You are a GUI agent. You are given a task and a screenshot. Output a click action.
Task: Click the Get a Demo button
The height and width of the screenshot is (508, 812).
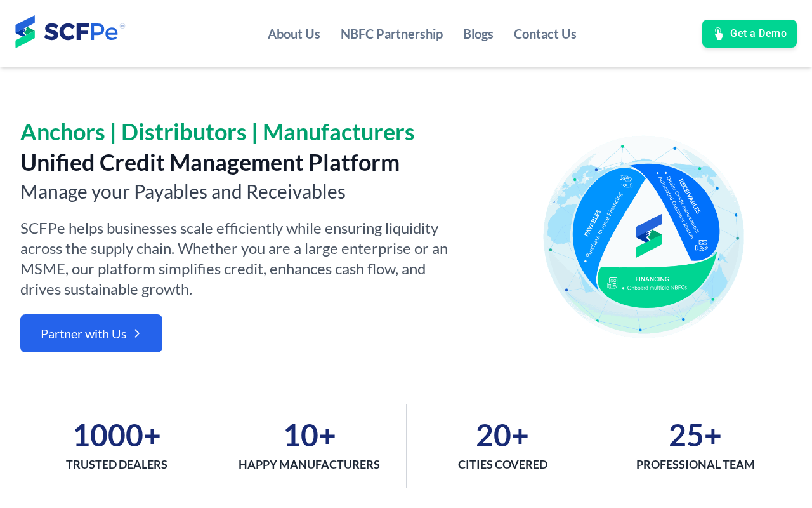click(x=749, y=34)
